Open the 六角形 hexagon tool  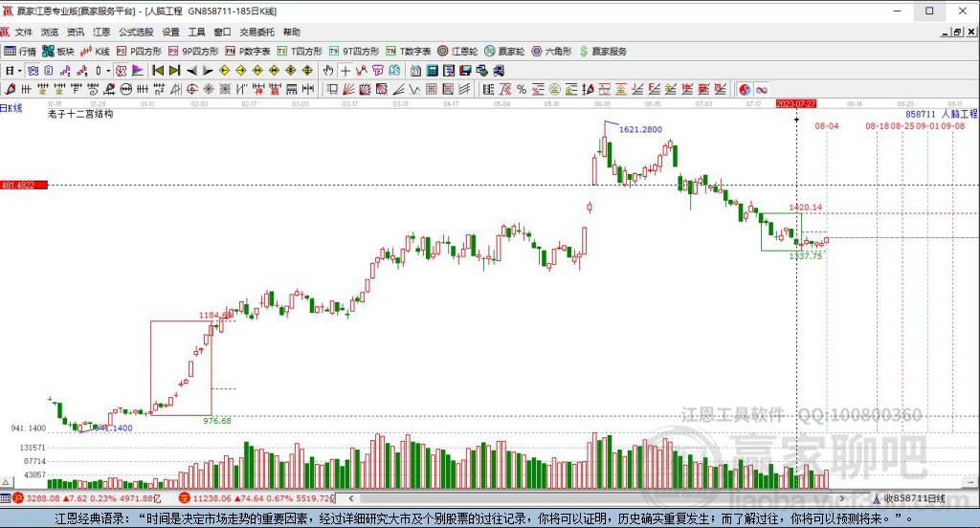point(551,52)
